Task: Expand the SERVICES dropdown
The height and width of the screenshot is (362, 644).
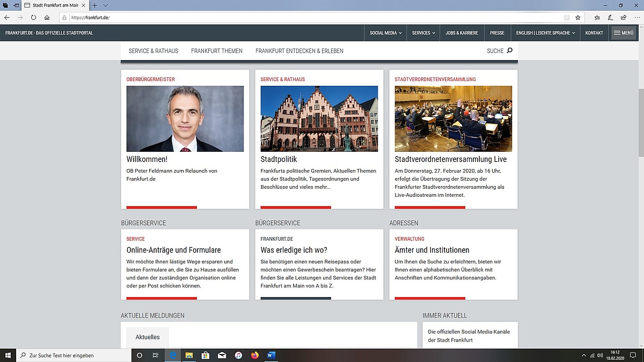Action: [x=423, y=33]
